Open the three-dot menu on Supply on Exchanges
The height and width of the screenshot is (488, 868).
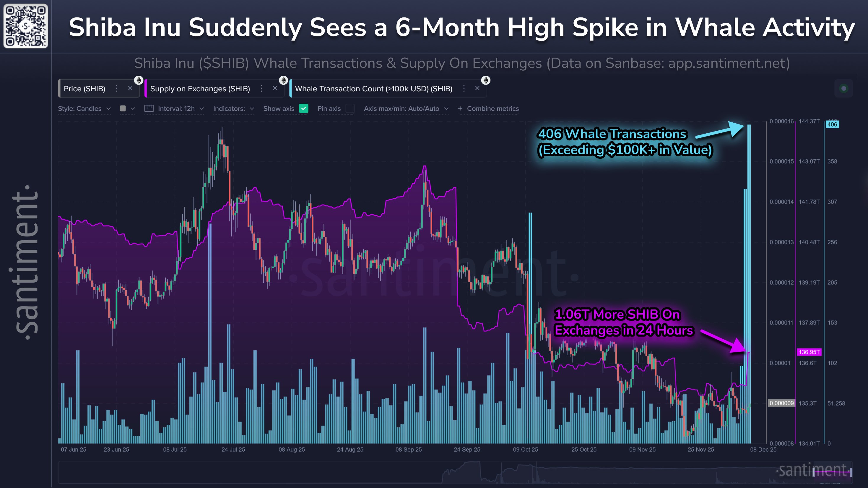coord(261,89)
